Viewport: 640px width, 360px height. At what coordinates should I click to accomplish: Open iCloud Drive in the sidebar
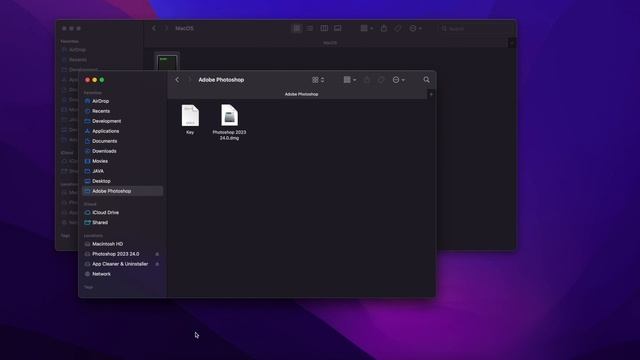[122, 213]
